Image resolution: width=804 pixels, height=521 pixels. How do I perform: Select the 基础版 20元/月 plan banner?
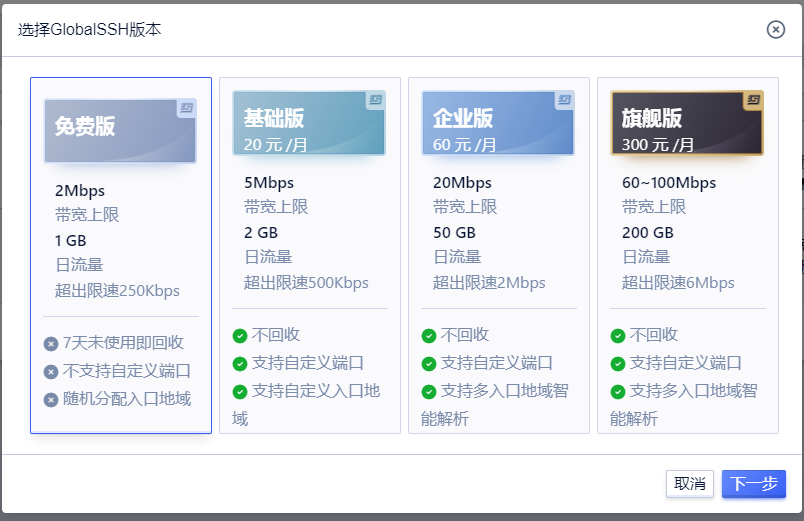point(308,124)
